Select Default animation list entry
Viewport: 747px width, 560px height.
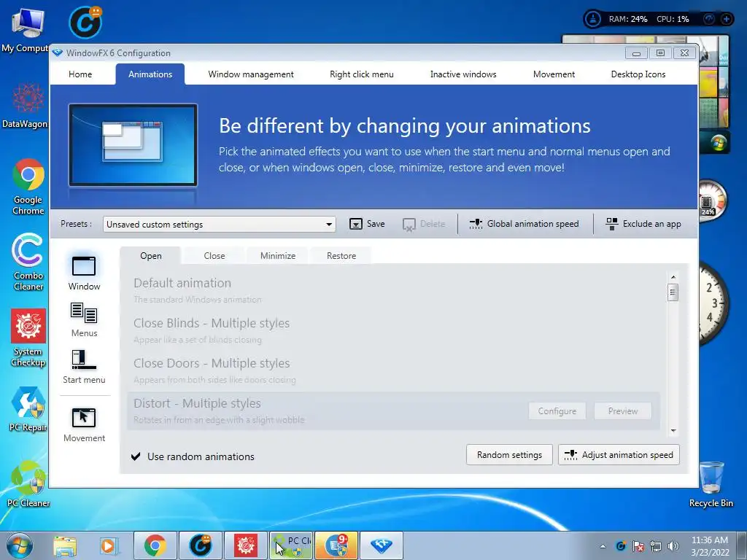pos(393,290)
